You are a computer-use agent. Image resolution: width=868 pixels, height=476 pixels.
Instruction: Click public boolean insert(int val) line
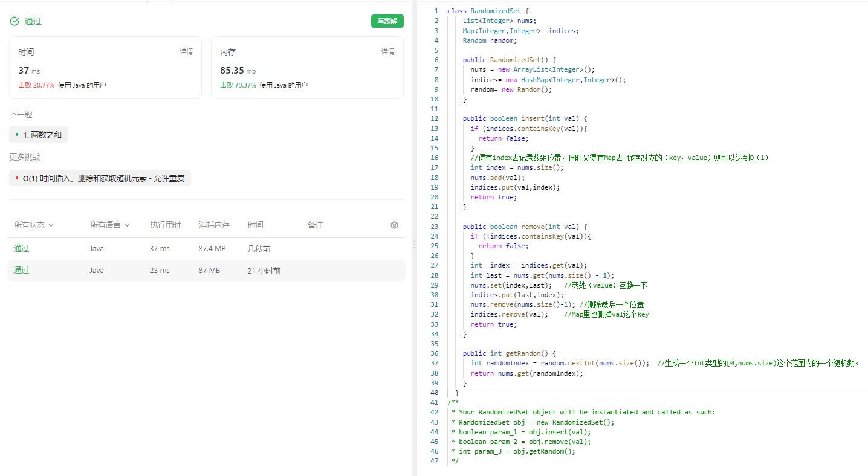[525, 119]
